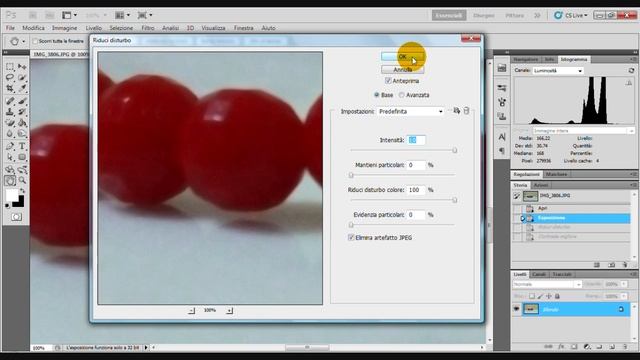This screenshot has height=360, width=640.
Task: Switch to the Canali tab
Action: [x=539, y=274]
